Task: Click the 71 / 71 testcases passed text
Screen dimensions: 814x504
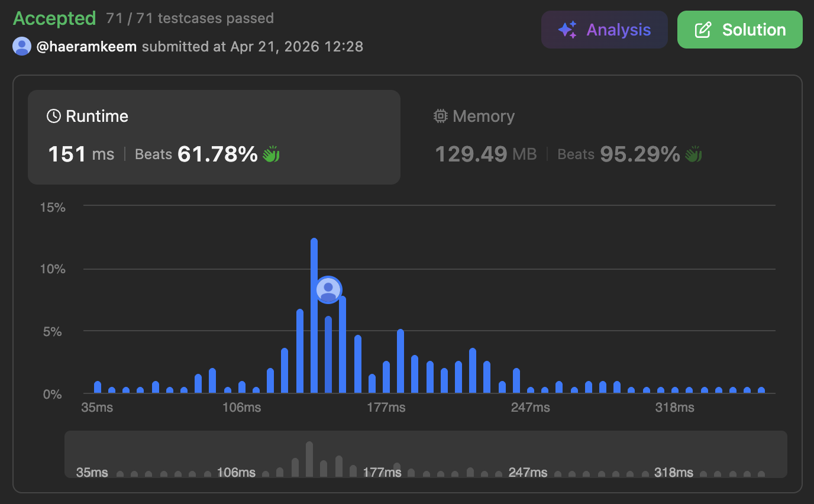Action: click(190, 18)
